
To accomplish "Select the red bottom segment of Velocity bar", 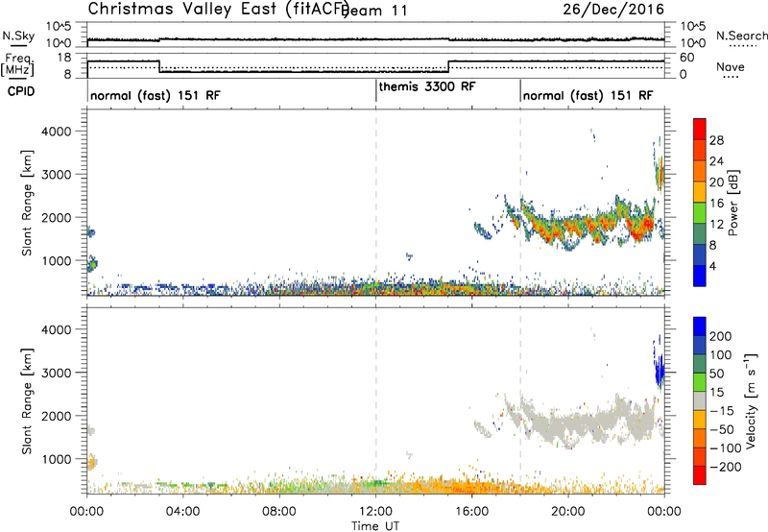I will [700, 475].
